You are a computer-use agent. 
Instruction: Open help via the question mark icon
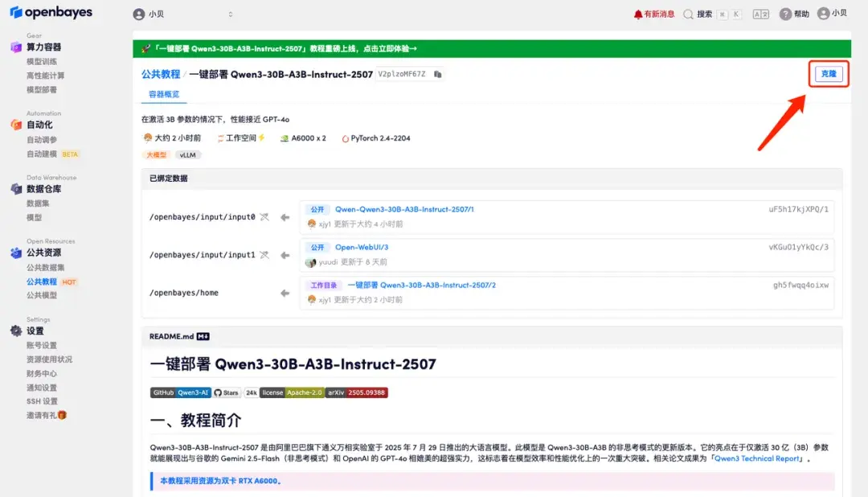point(785,14)
